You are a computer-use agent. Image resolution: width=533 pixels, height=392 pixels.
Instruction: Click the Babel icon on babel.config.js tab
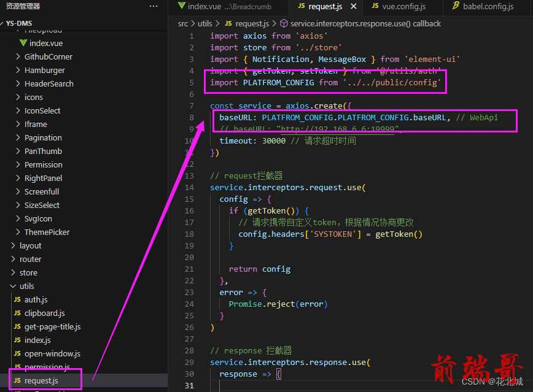(456, 6)
